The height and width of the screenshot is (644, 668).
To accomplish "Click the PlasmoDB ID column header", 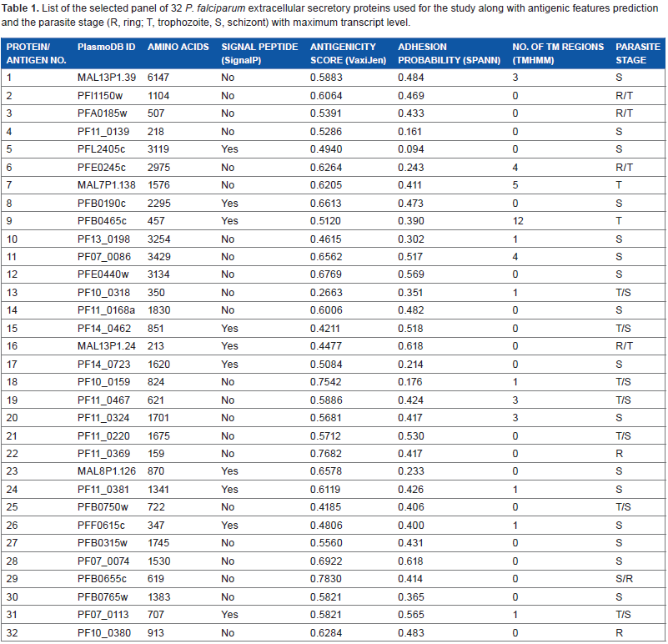I will coord(106,47).
